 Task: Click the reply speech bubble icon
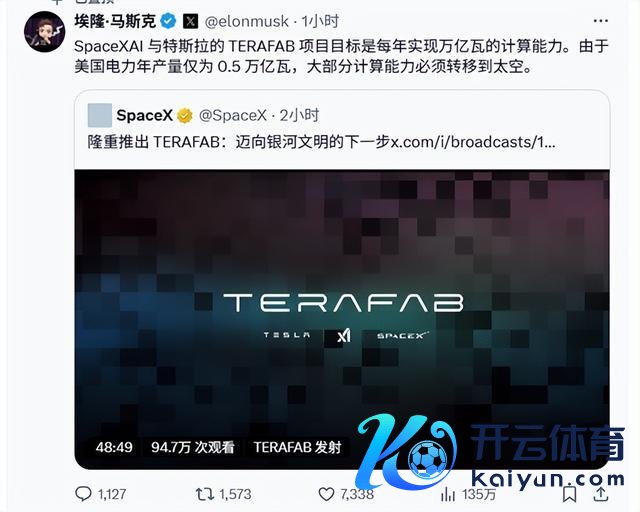pos(83,494)
